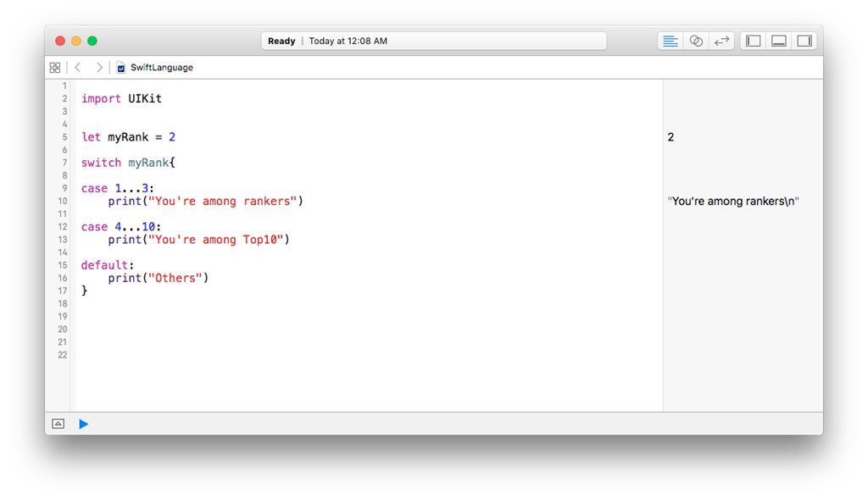Click the result value 2 in sidebar
The height and width of the screenshot is (499, 868).
point(670,137)
